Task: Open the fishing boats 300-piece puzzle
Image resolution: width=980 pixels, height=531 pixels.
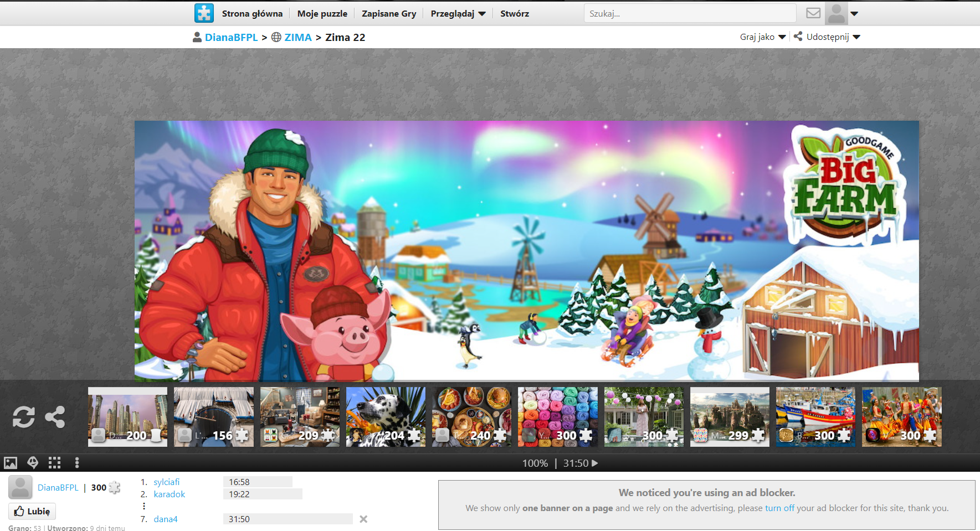Action: (x=815, y=416)
